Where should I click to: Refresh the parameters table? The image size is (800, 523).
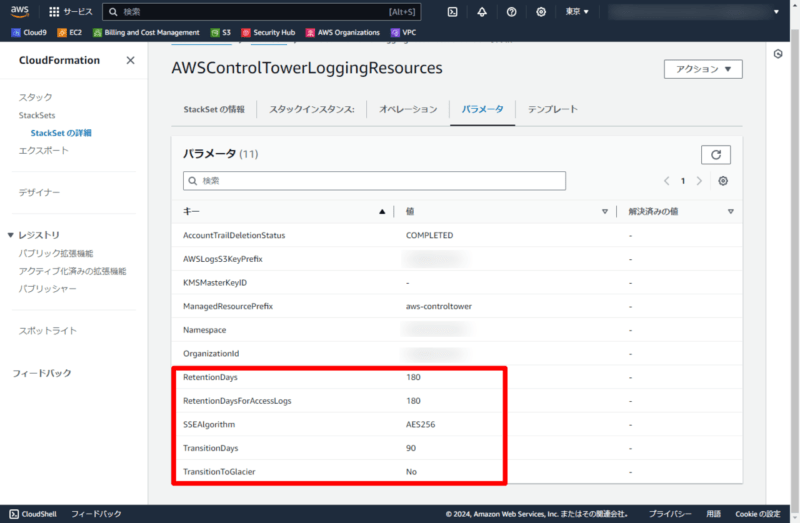click(x=716, y=155)
